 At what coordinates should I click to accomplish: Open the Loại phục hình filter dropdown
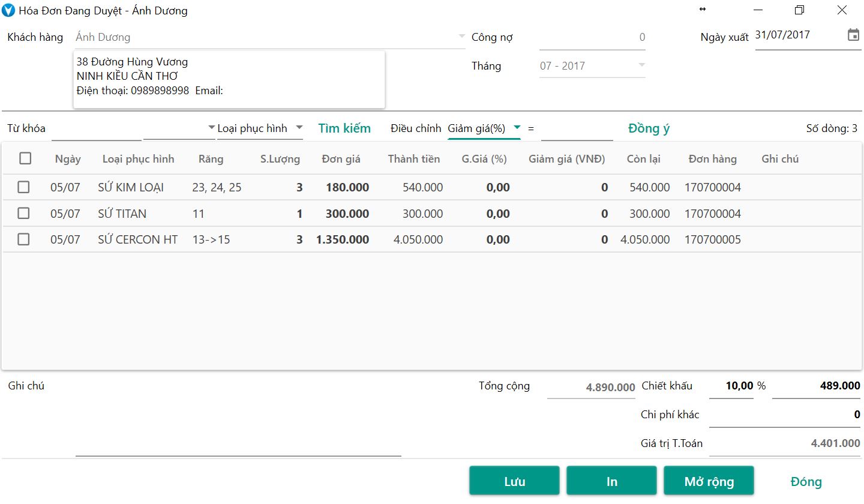(299, 128)
